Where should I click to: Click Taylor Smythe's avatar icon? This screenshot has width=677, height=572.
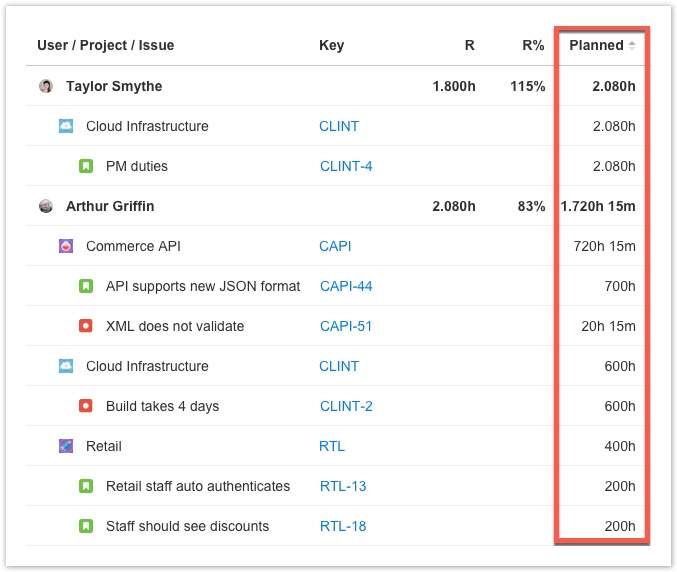point(46,86)
